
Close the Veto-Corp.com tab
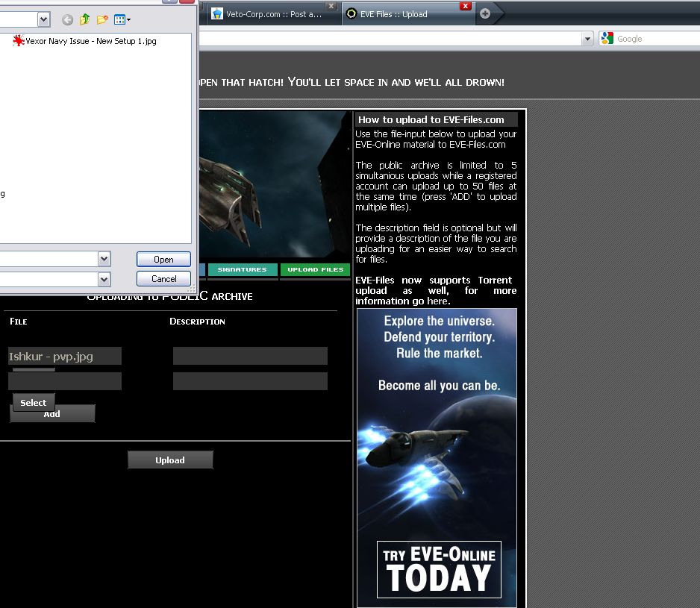point(331,6)
